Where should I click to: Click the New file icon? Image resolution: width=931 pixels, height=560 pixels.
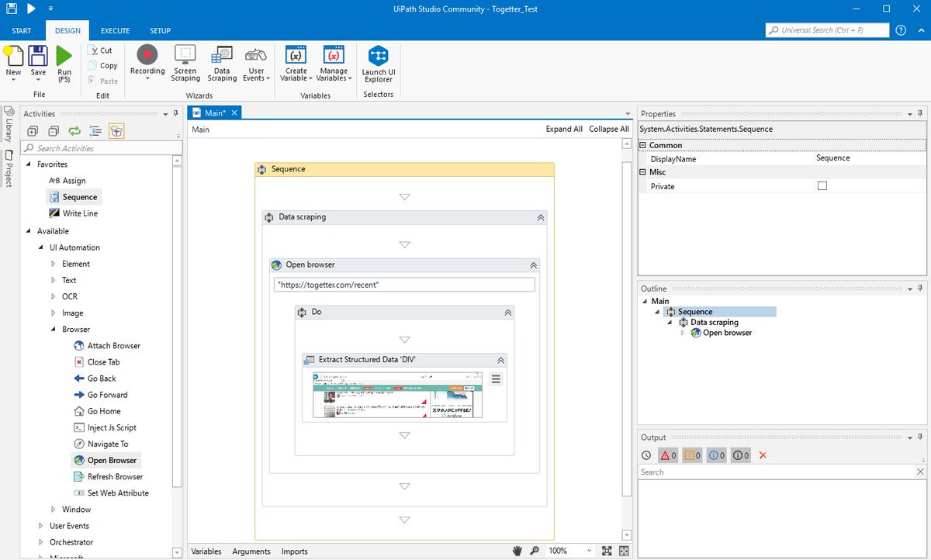13,55
